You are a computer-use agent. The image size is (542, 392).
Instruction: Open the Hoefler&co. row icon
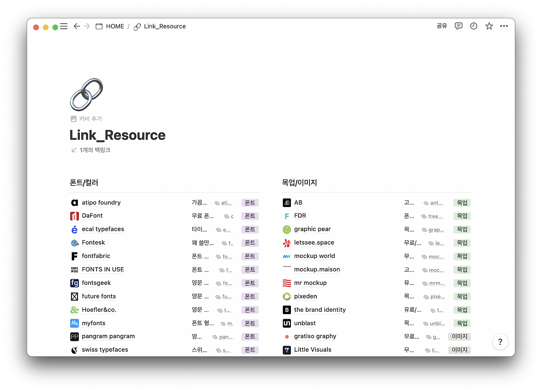pyautogui.click(x=75, y=310)
